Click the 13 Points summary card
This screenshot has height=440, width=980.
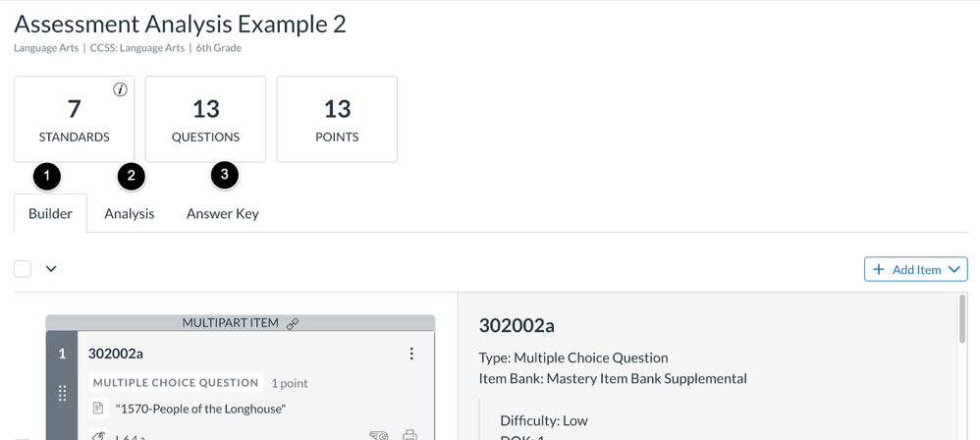coord(337,119)
